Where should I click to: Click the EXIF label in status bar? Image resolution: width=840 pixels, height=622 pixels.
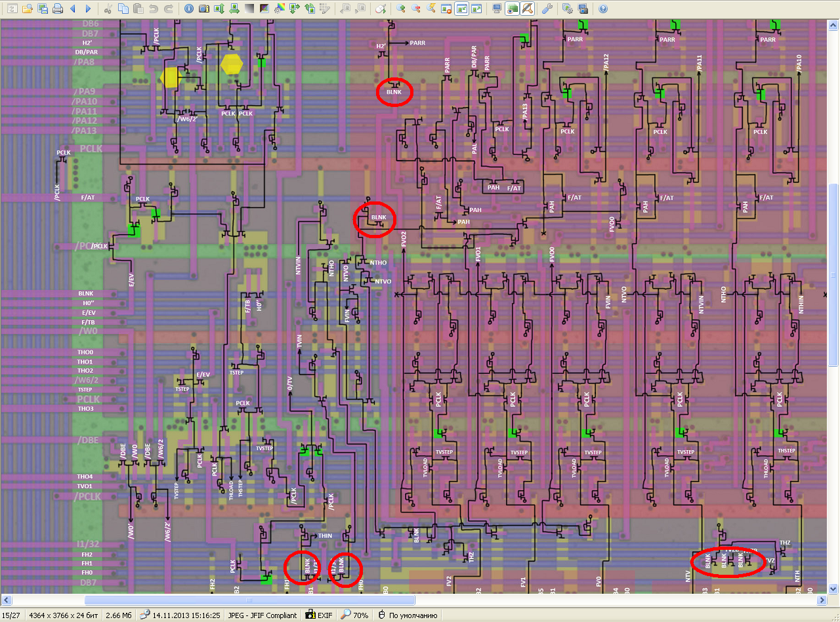322,615
